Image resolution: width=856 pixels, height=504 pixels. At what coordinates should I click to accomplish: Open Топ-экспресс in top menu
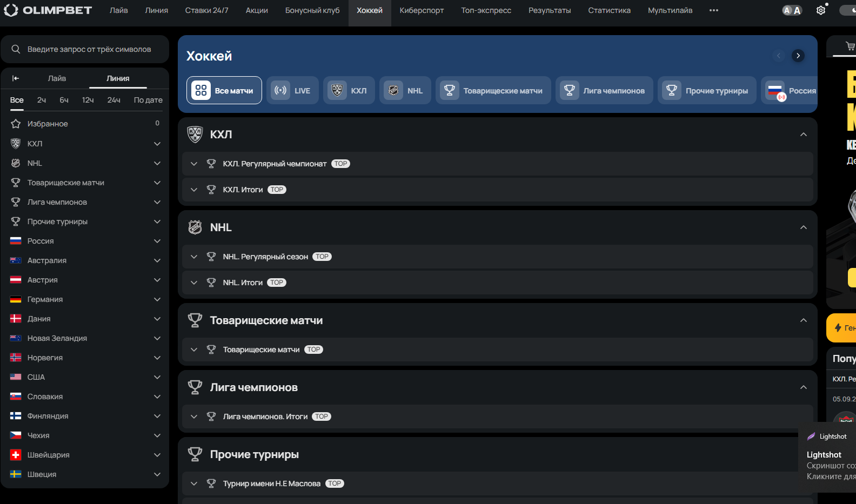tap(486, 10)
